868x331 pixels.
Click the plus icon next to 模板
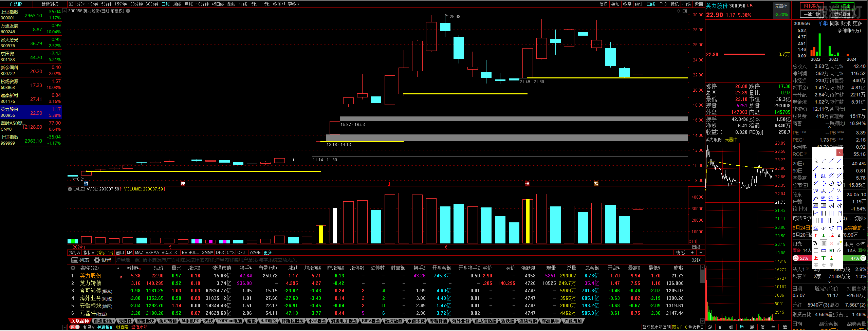coord(692,253)
